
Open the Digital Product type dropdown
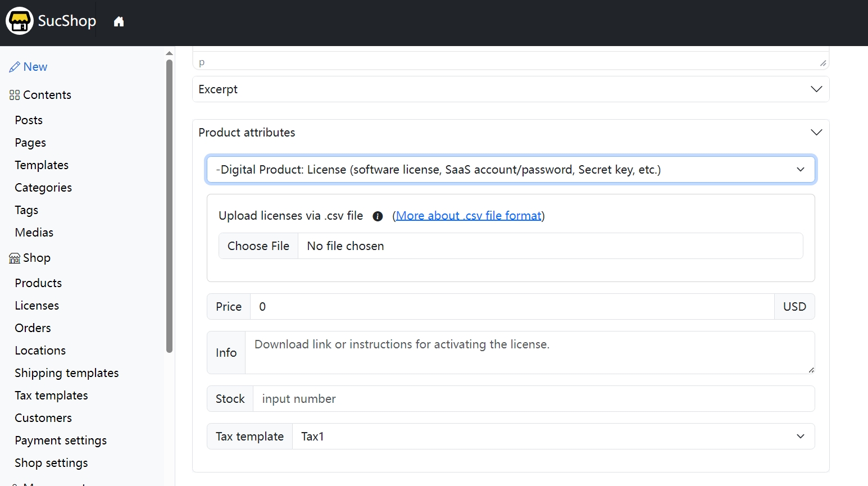(510, 170)
